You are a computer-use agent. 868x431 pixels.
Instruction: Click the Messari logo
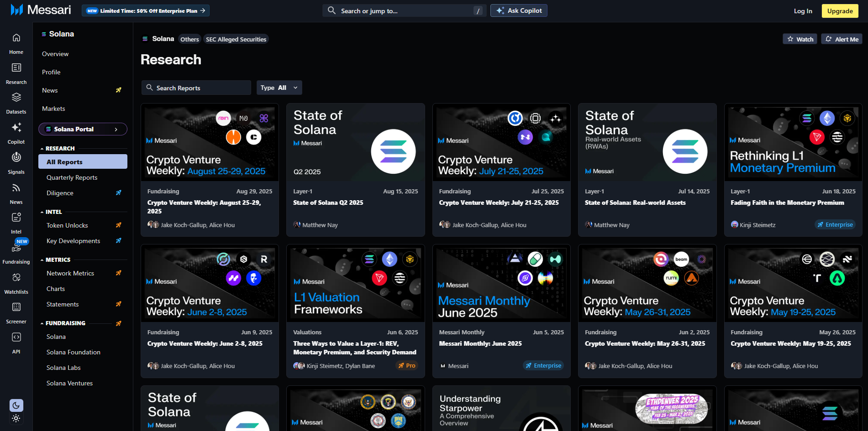point(41,10)
